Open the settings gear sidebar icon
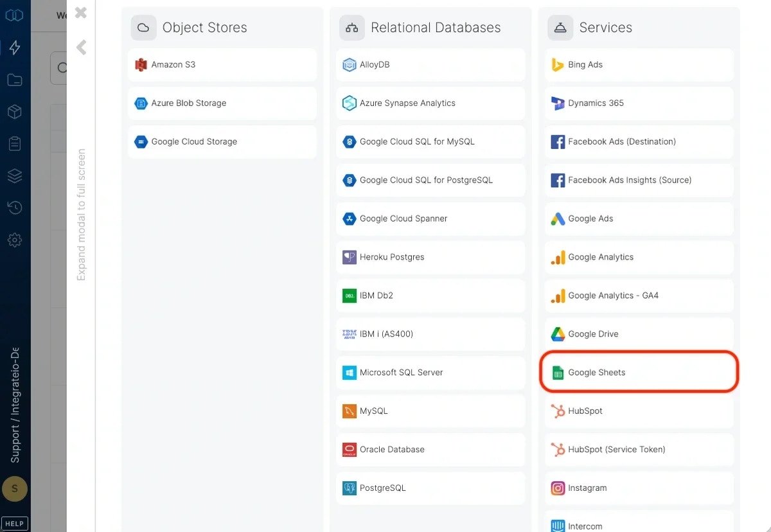 [15, 240]
